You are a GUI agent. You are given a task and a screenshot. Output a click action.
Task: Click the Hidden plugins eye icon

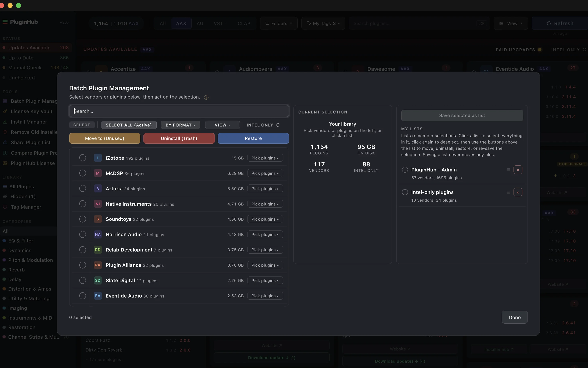(x=5, y=196)
